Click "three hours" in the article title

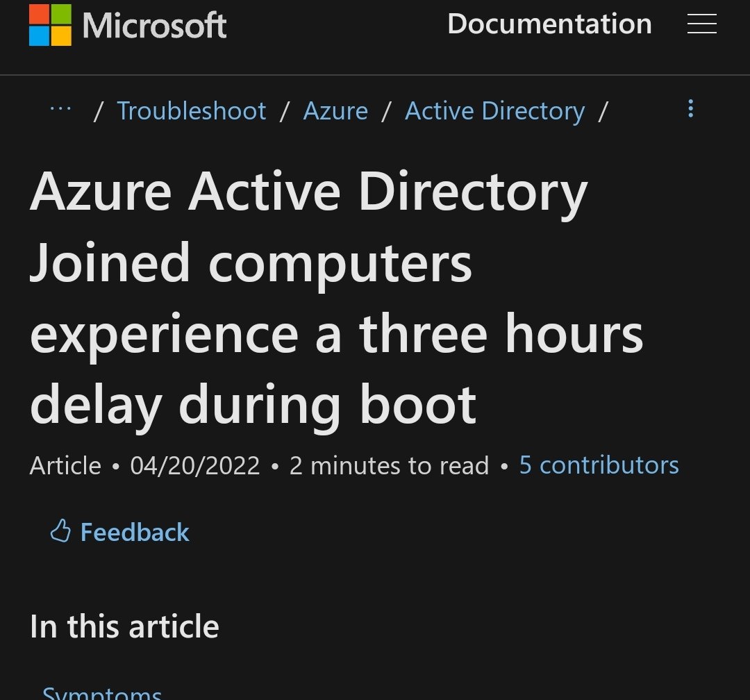point(501,334)
